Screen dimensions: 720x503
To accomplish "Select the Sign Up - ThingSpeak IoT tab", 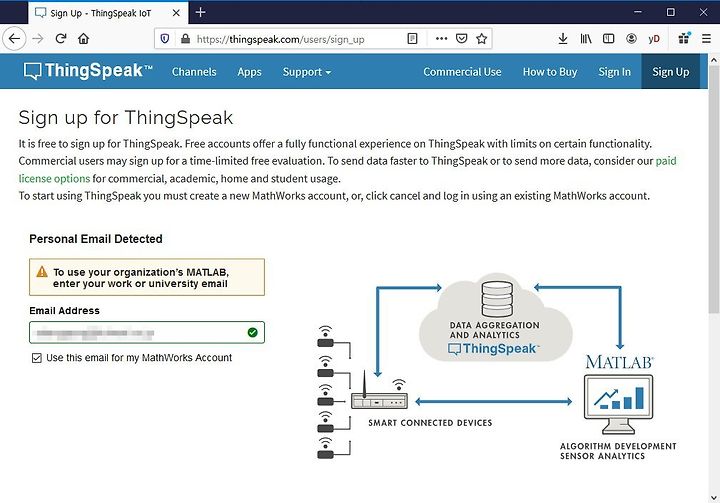I will (x=108, y=13).
